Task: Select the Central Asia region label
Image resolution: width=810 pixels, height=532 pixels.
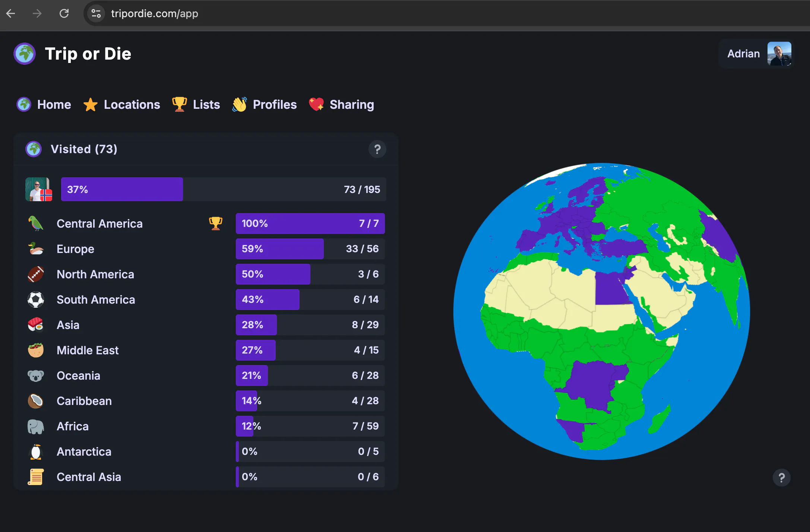Action: point(89,477)
